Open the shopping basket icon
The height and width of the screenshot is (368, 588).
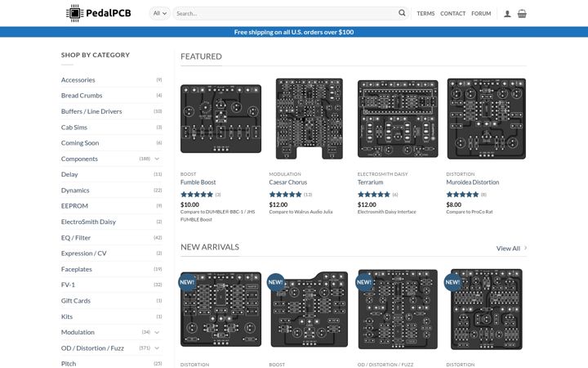point(522,14)
